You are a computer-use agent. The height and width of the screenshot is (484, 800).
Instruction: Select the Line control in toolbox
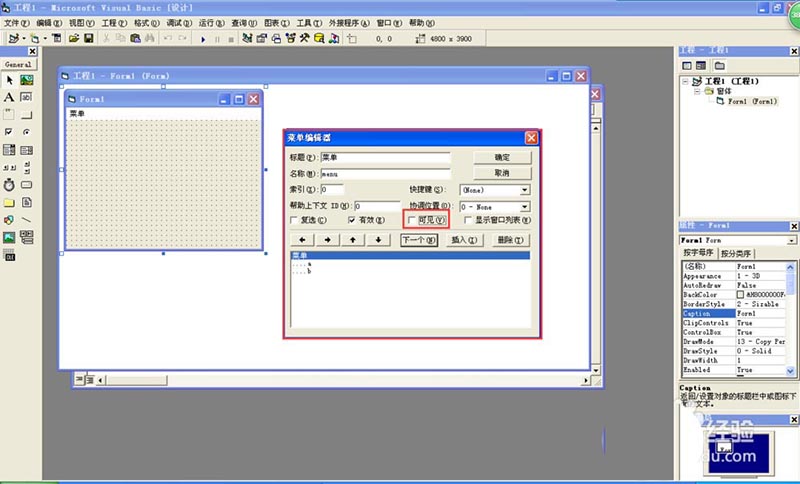click(x=27, y=220)
